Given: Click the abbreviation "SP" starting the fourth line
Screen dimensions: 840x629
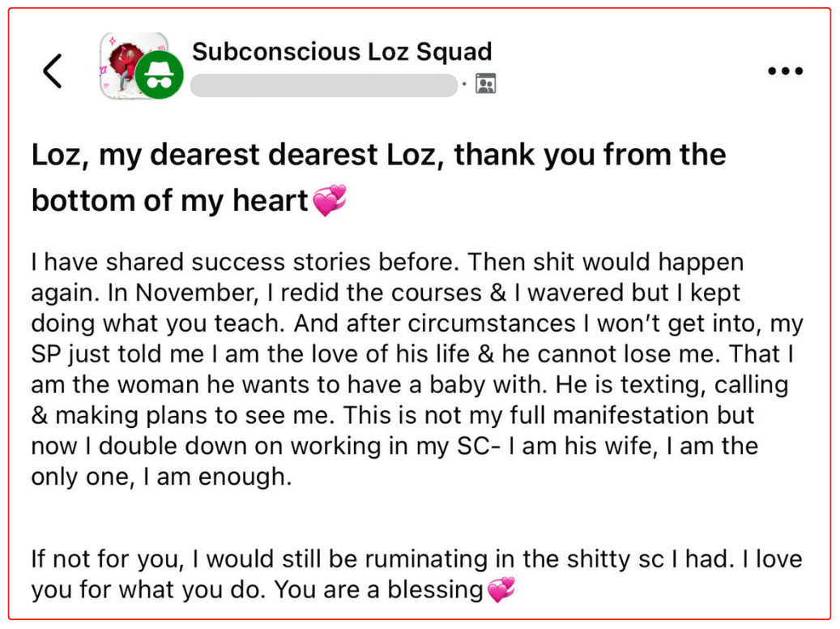Looking at the screenshot, I should (46, 353).
